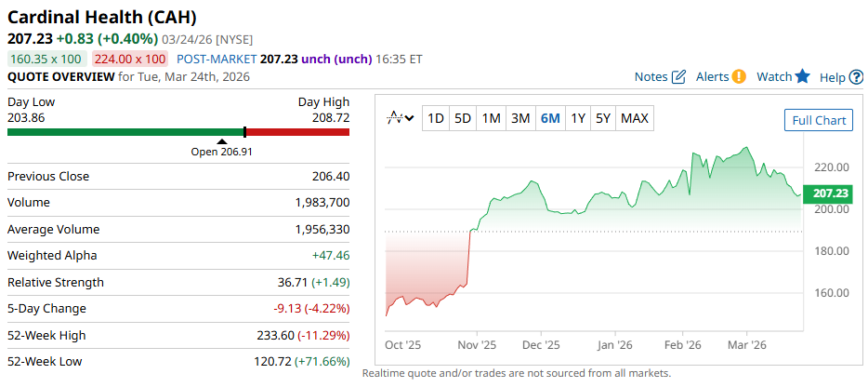Switch chart to 1M range

(x=492, y=118)
